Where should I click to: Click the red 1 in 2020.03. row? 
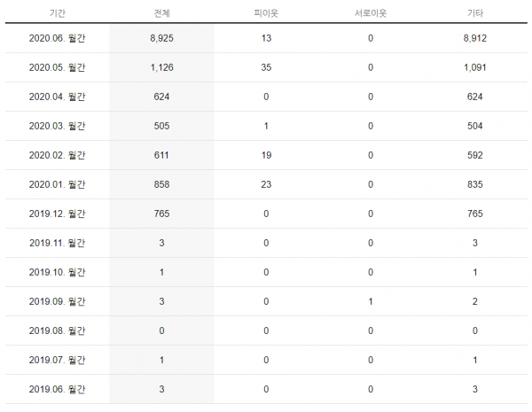[266, 126]
